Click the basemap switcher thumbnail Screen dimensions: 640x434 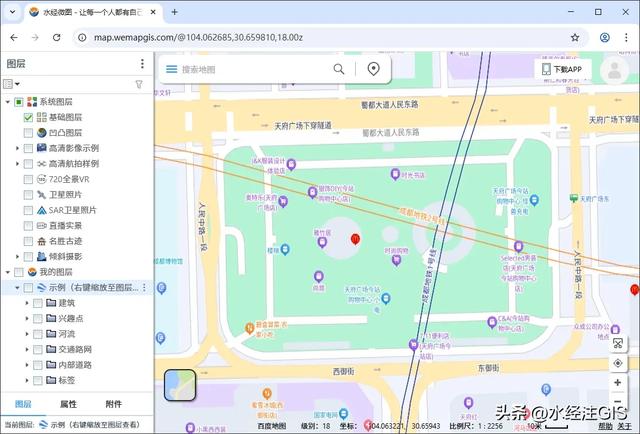pyautogui.click(x=180, y=385)
